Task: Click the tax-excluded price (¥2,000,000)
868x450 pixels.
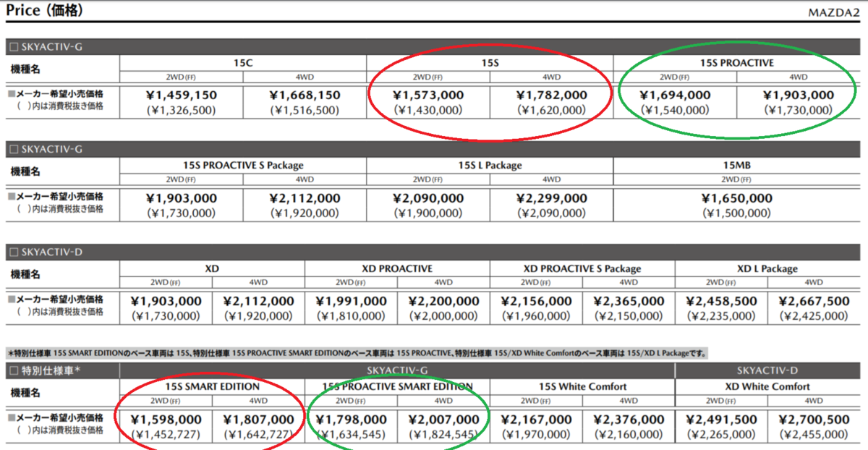Action: (x=443, y=316)
